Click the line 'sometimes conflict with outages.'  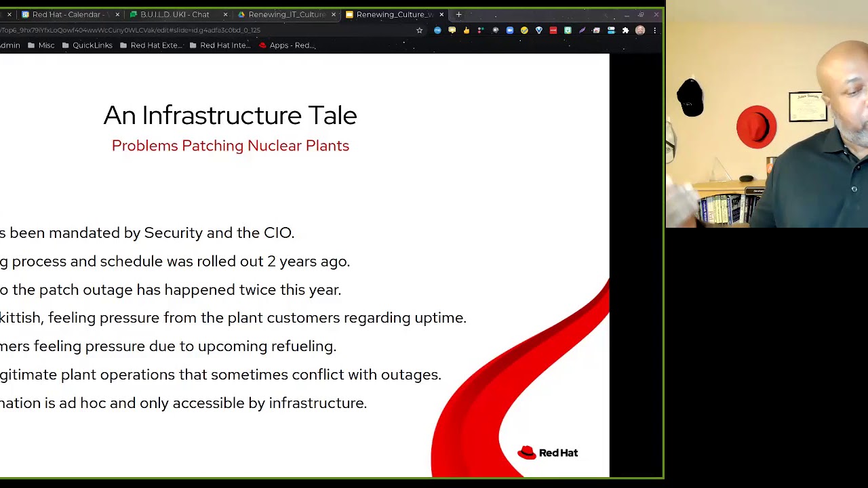tap(326, 375)
